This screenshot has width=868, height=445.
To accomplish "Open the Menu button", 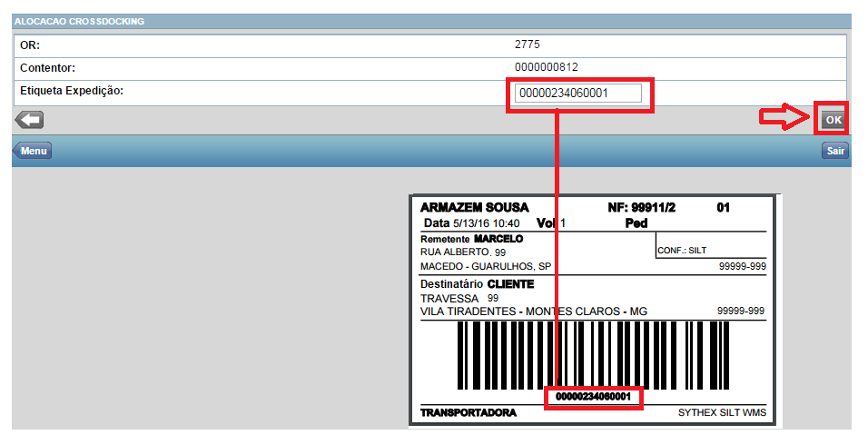I will pos(32,151).
